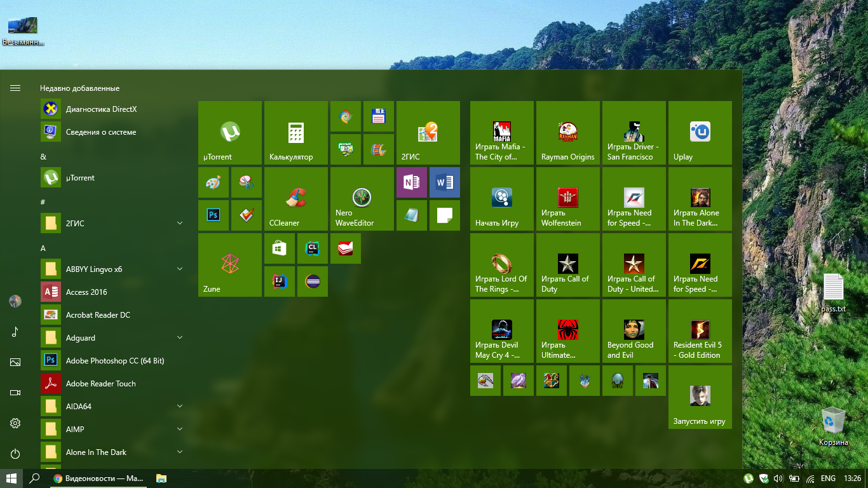Click the Windows Start button
Viewport: 868px width, 488px height.
point(11,478)
